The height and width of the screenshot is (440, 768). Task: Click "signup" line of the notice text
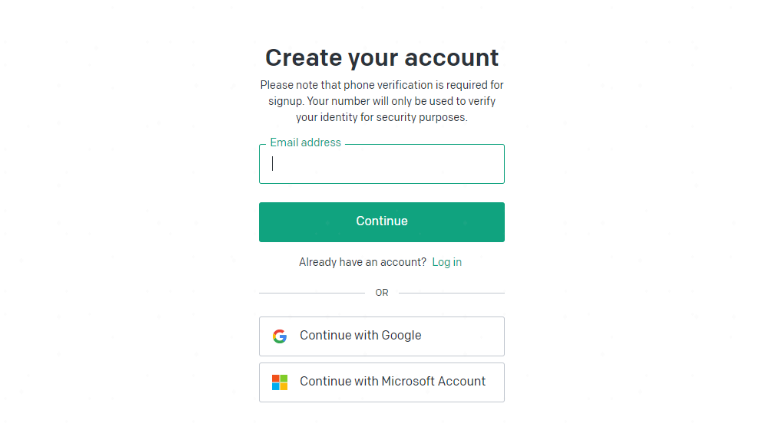point(382,101)
